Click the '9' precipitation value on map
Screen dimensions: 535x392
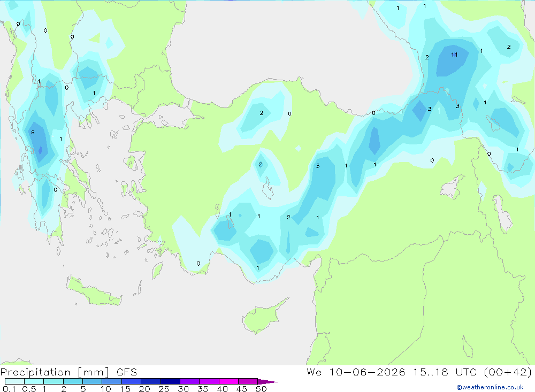33,133
